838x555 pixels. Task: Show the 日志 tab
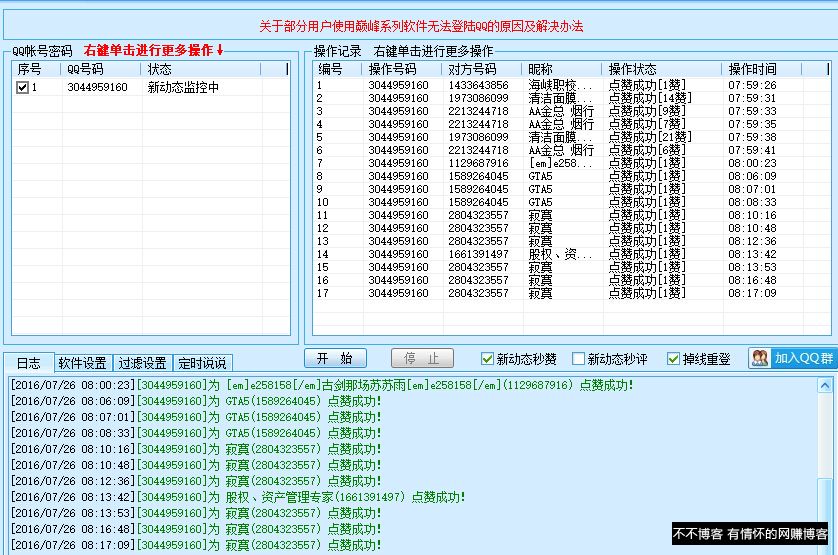[28, 363]
